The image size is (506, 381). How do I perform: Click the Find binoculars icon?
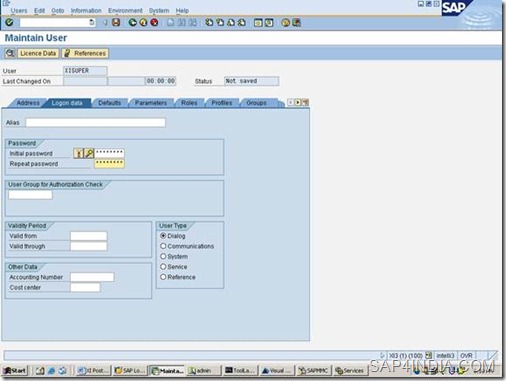point(181,22)
